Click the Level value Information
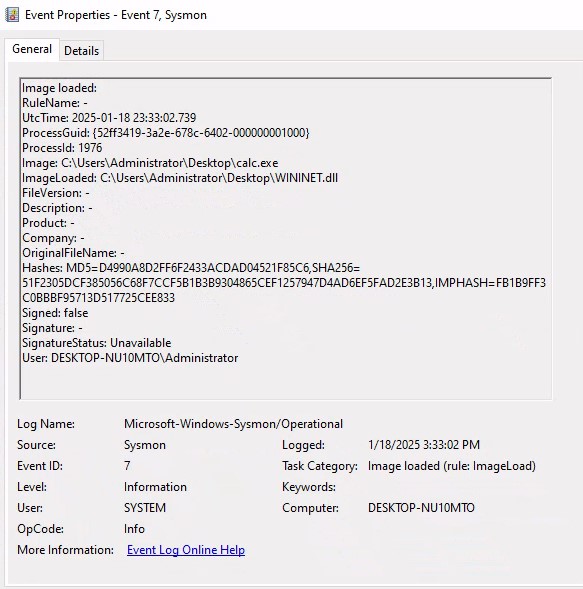This screenshot has width=583, height=589. point(155,487)
